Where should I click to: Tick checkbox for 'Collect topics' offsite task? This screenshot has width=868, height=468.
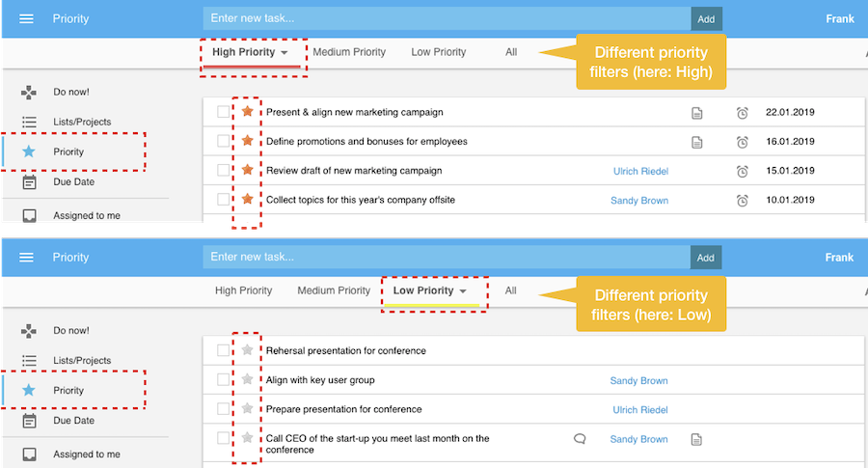pyautogui.click(x=224, y=200)
